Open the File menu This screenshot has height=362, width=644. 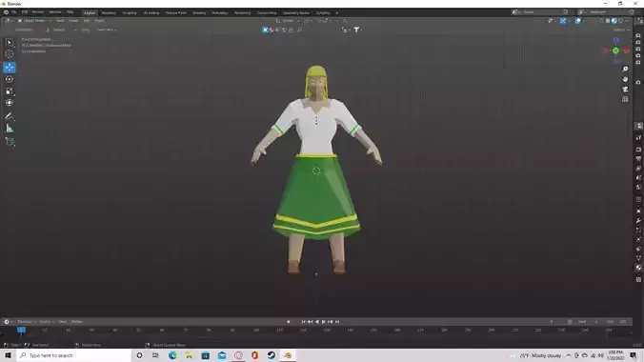tap(14, 12)
